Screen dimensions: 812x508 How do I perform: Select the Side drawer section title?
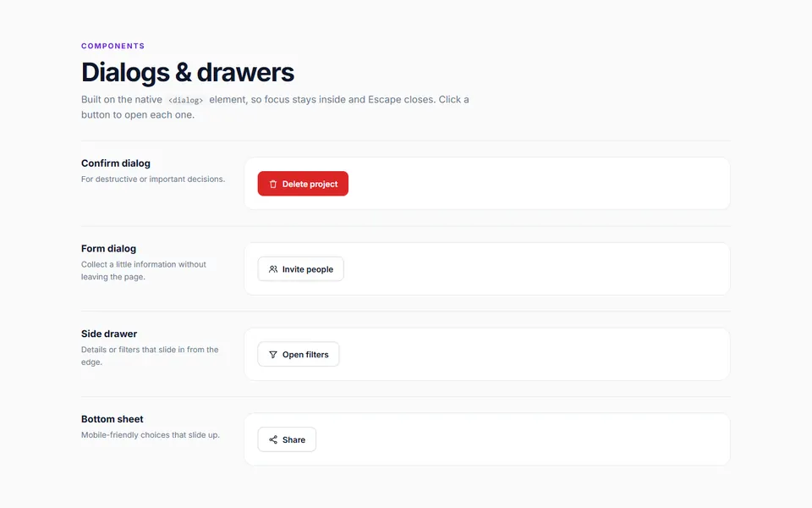coord(109,334)
